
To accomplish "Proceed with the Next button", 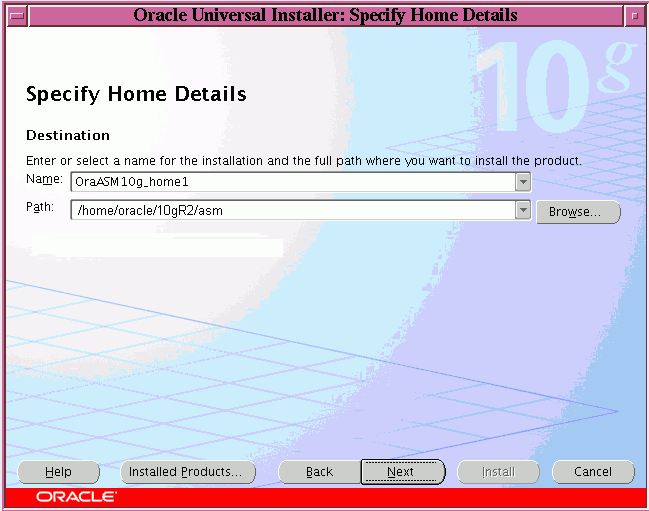I will click(401, 472).
